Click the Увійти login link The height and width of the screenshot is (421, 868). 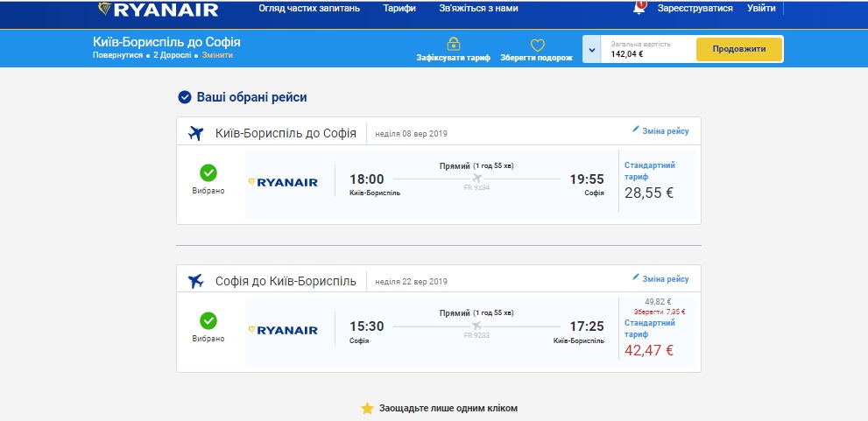(x=761, y=8)
